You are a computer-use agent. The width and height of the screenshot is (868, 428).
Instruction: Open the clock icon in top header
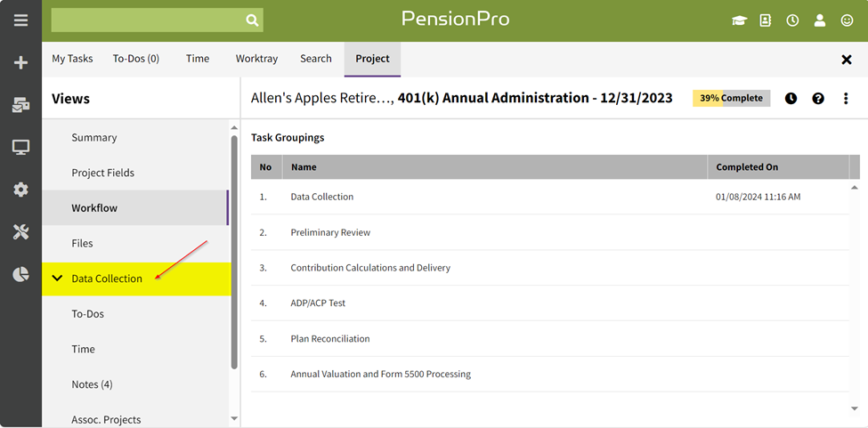click(792, 20)
